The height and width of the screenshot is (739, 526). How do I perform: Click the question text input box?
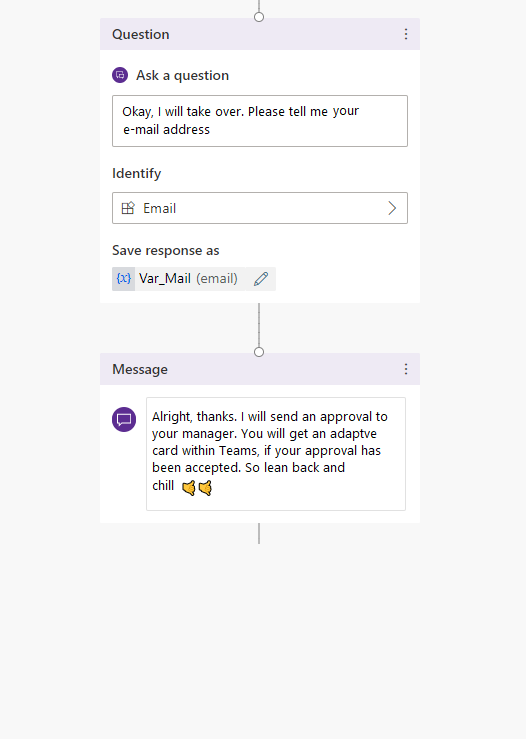click(260, 121)
